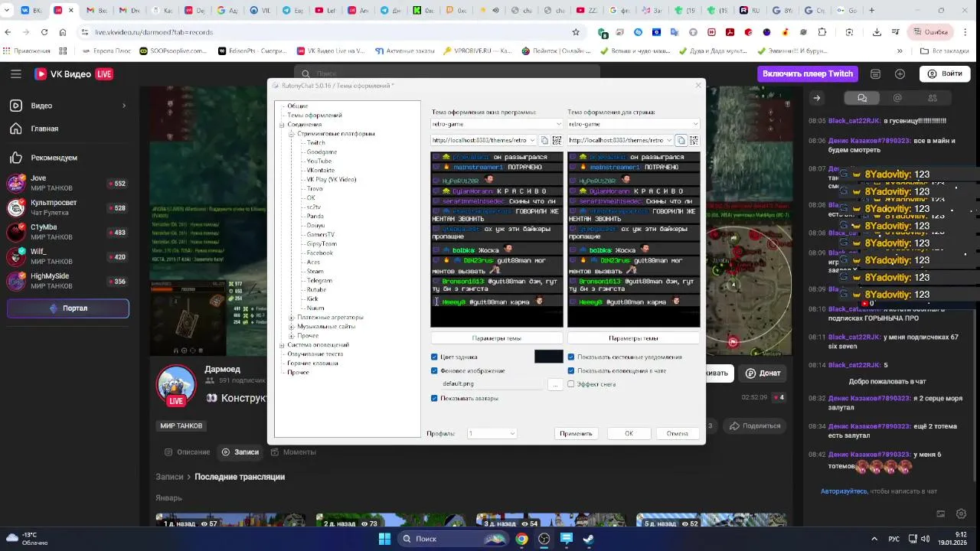Show QR code for program theme URL
The width and height of the screenshot is (980, 551).
click(x=557, y=140)
